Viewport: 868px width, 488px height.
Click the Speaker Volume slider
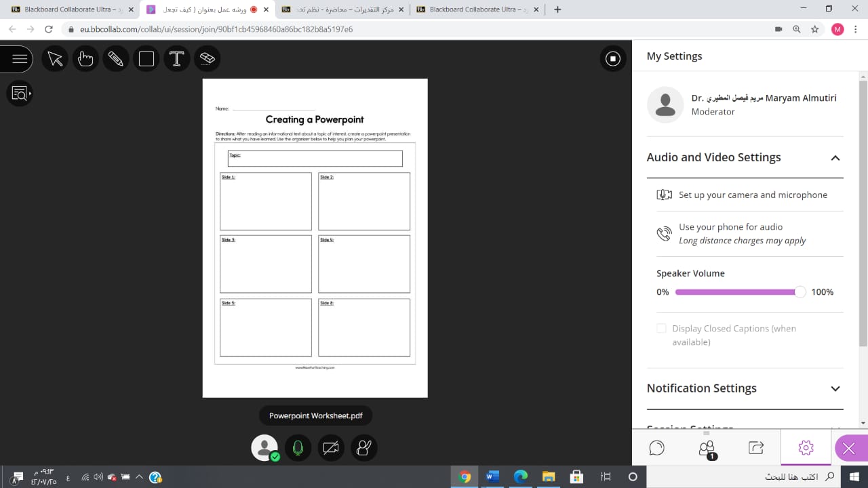click(736, 292)
